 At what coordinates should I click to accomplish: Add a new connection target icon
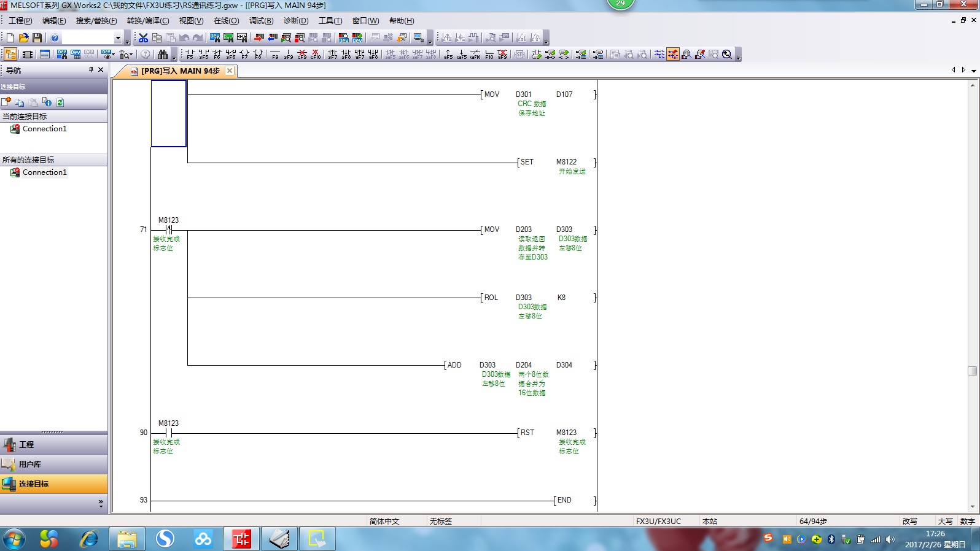click(6, 102)
